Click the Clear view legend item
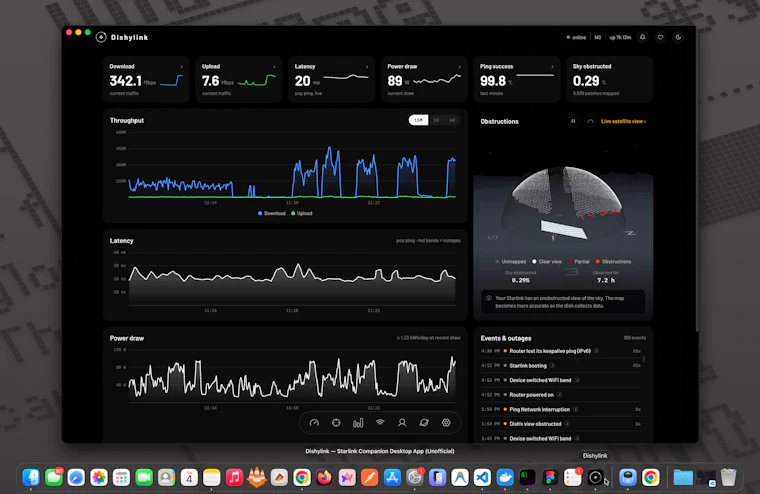 (547, 262)
